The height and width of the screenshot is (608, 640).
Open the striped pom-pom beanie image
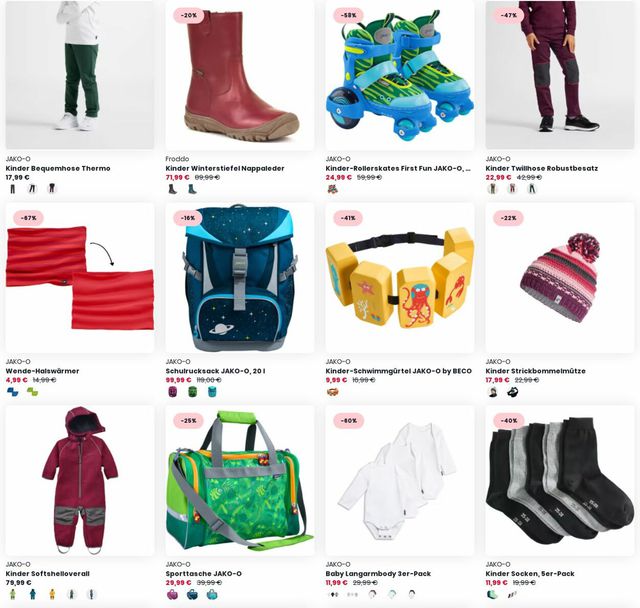point(560,278)
